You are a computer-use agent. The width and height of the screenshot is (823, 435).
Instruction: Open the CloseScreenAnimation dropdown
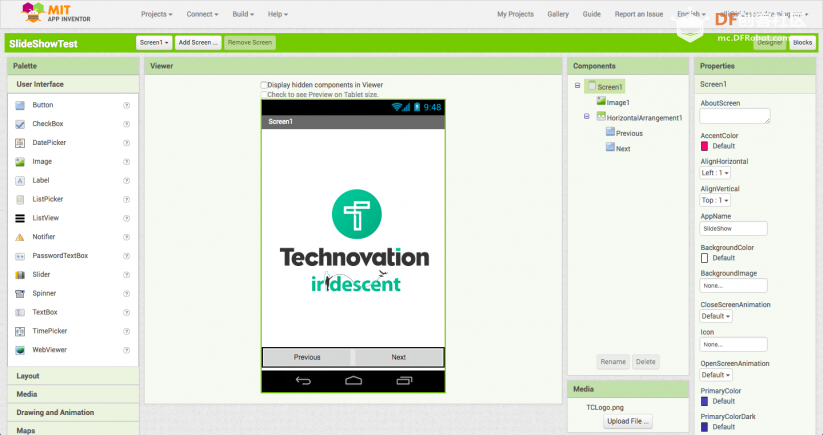pos(716,316)
